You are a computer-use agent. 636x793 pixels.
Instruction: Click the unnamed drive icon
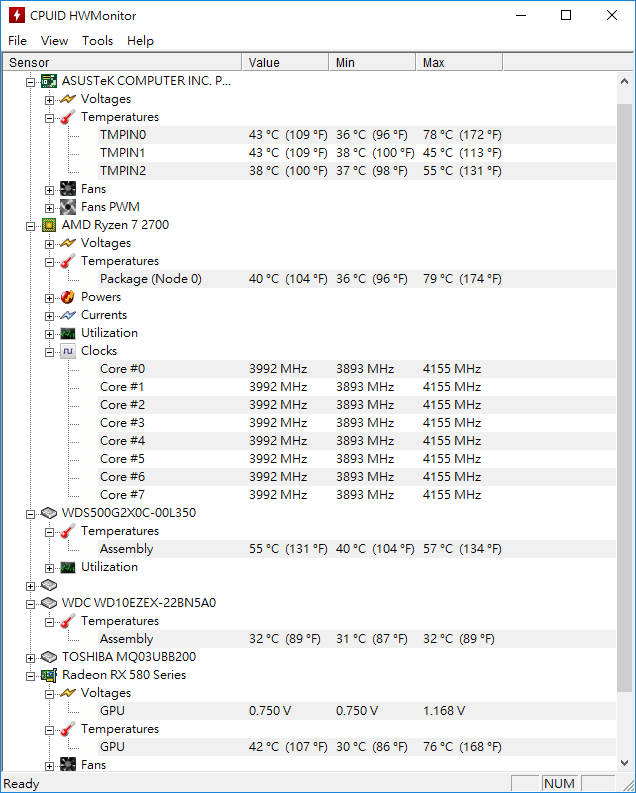(49, 585)
